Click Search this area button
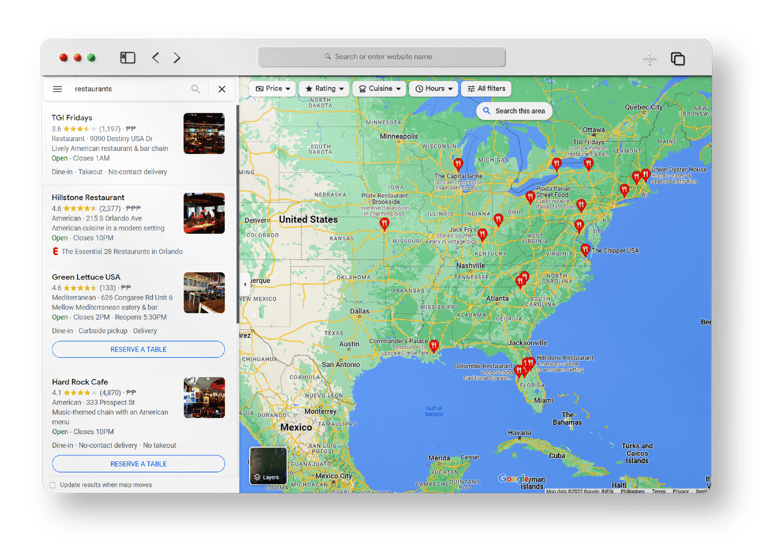The image size is (760, 542). (514, 111)
